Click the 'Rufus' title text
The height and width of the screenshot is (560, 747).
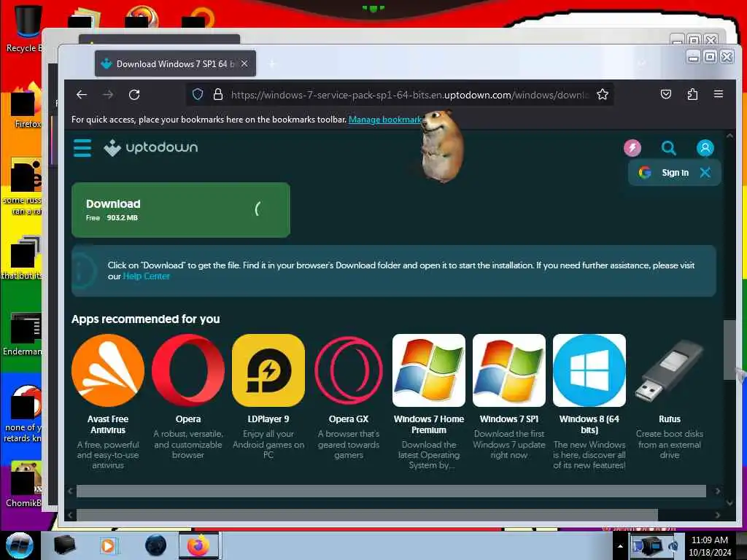pos(670,419)
